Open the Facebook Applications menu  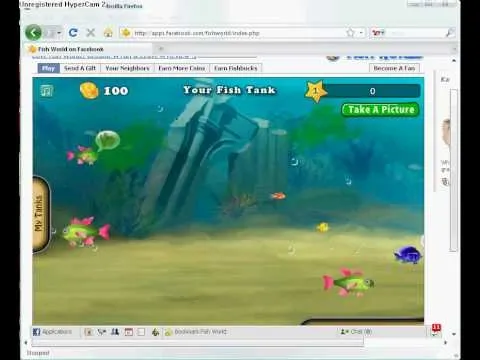click(x=52, y=332)
